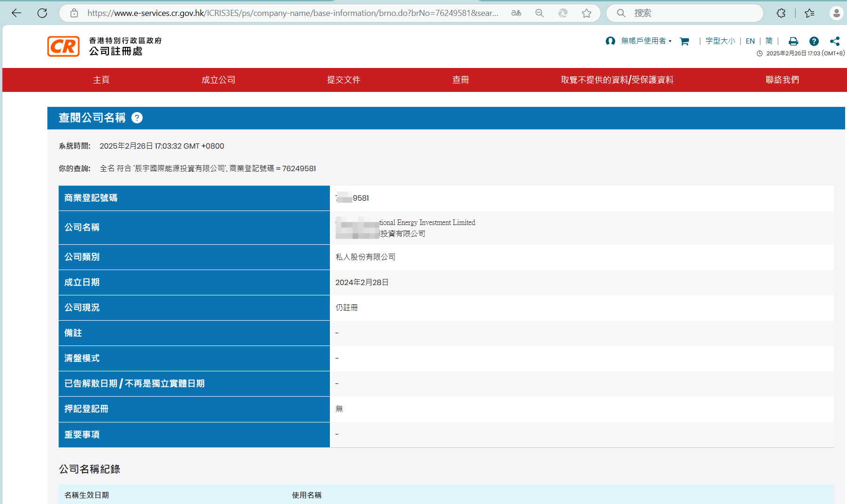Click help icon beside 查閱公司名稱 title
Screen dimensions: 847x504
137,118
